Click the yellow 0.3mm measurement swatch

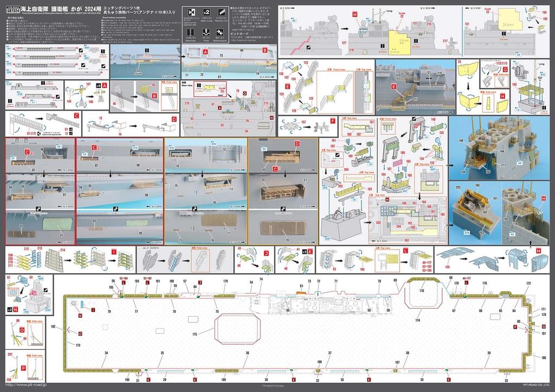509,24
